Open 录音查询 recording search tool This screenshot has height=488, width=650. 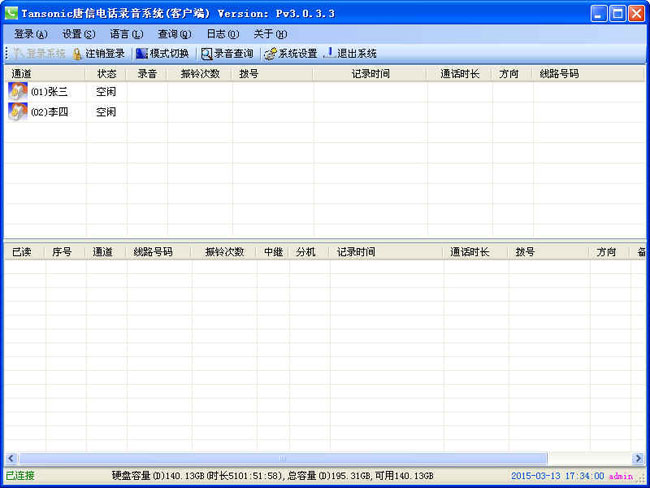pos(207,53)
